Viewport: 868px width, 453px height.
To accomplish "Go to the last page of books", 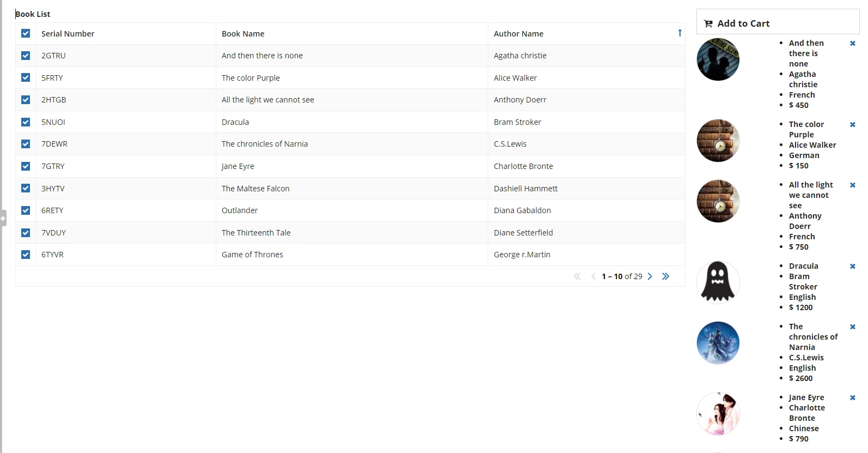I will (665, 276).
